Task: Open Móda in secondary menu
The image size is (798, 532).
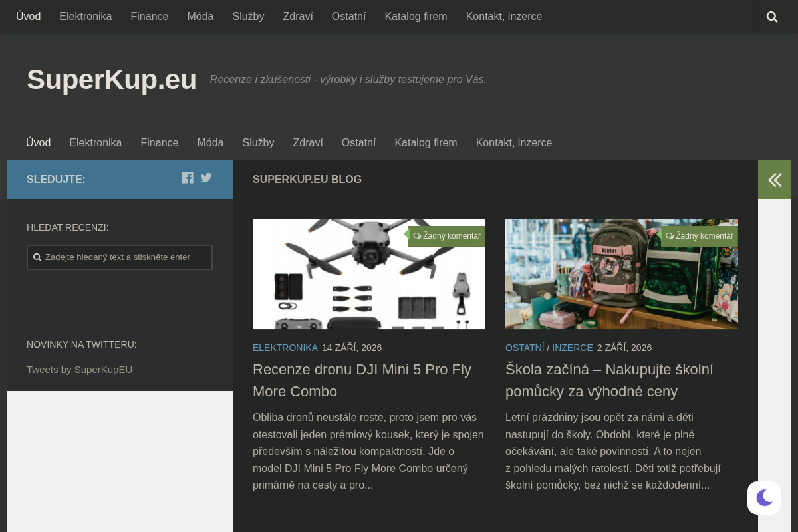Action: (x=210, y=143)
